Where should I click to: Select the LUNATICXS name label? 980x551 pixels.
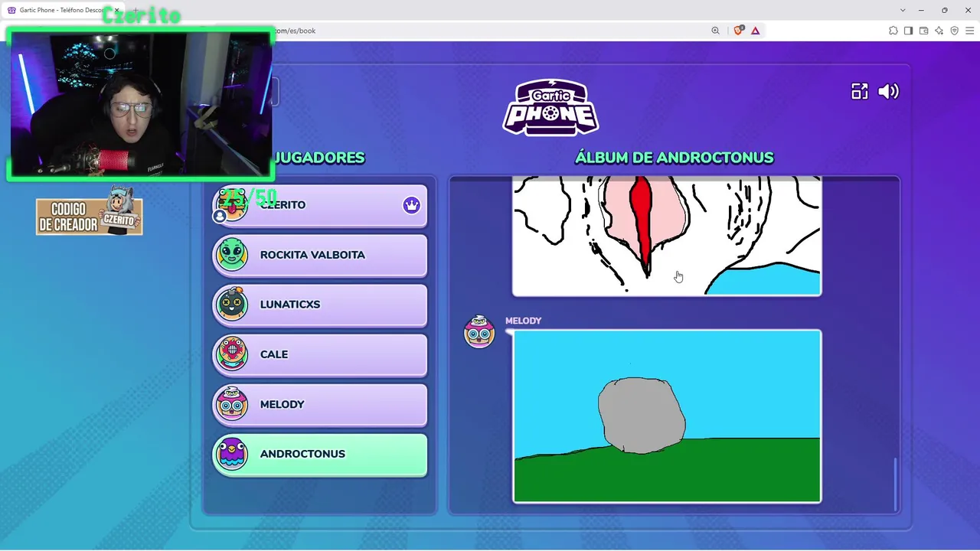pyautogui.click(x=290, y=305)
